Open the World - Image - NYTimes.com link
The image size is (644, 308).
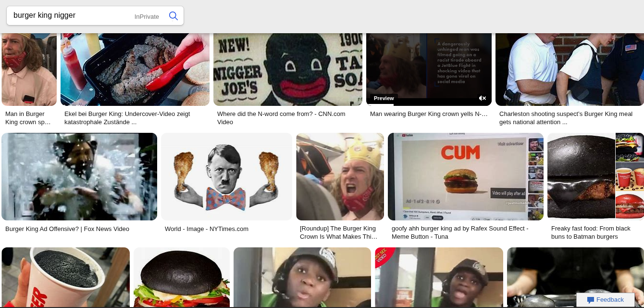coord(207,229)
